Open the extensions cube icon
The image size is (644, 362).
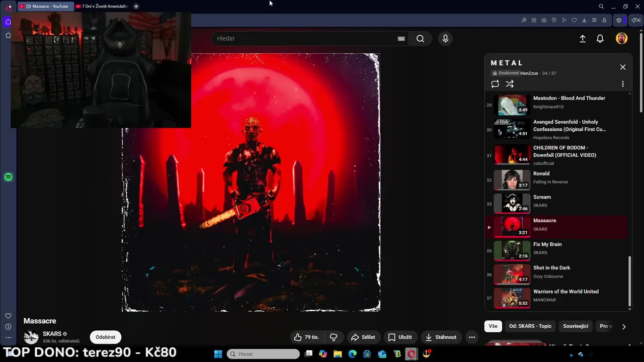coord(619,20)
